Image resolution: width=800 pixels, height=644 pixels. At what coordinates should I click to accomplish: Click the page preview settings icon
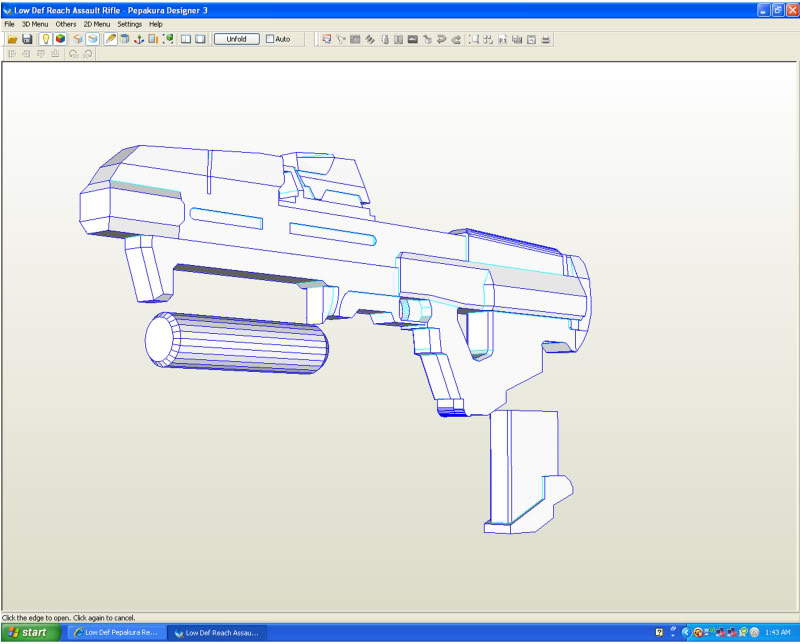531,39
